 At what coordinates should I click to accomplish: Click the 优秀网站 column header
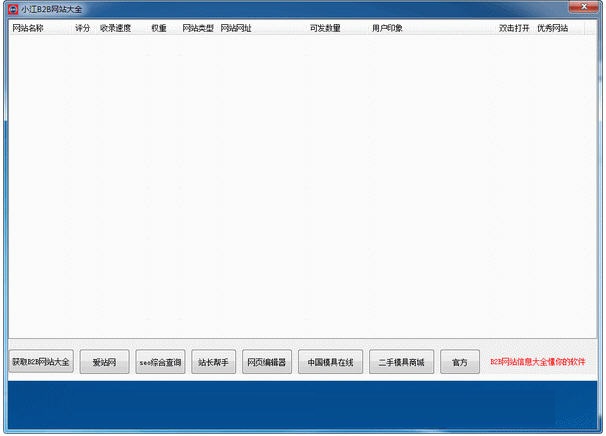pos(552,28)
